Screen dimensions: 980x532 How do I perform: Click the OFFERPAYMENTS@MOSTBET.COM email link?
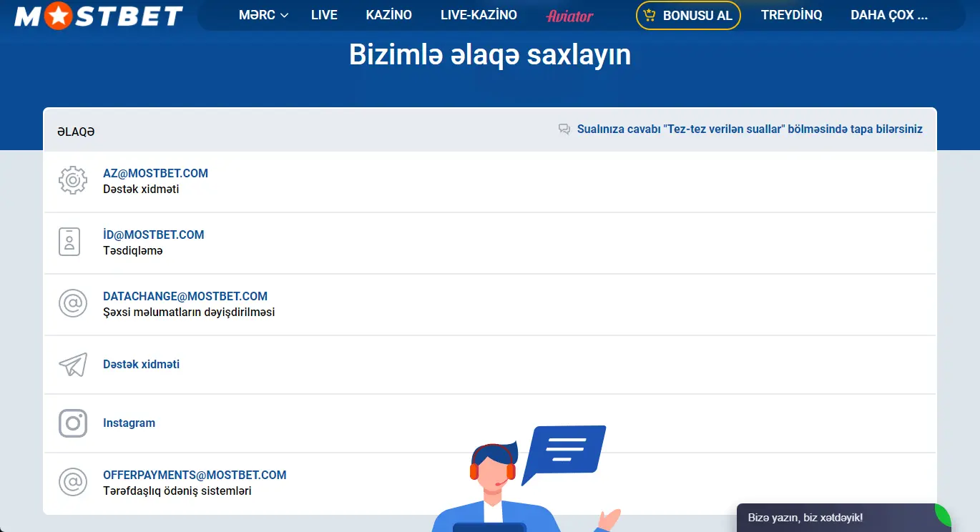(x=195, y=475)
